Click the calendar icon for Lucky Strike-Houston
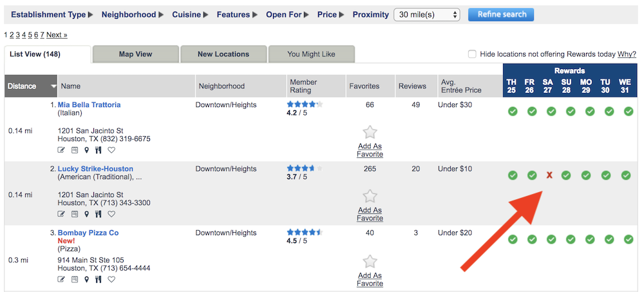This screenshot has height=292, width=644. (x=74, y=214)
